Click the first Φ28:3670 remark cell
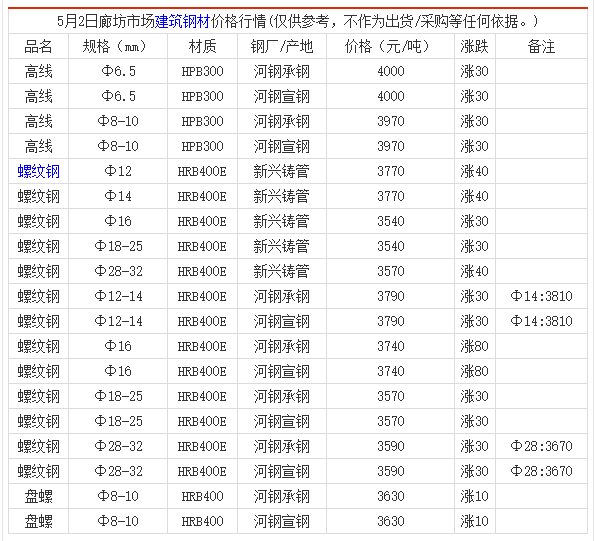Image resolution: width=595 pixels, height=541 pixels. pyautogui.click(x=541, y=446)
